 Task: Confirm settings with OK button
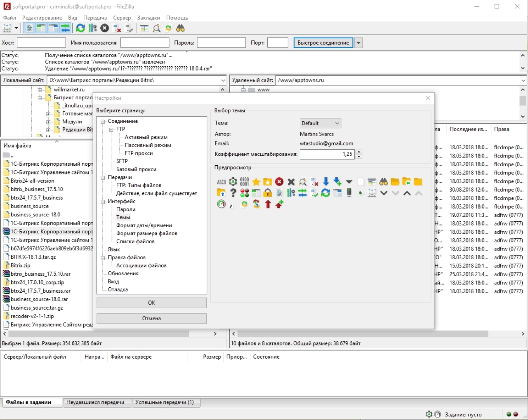click(151, 303)
